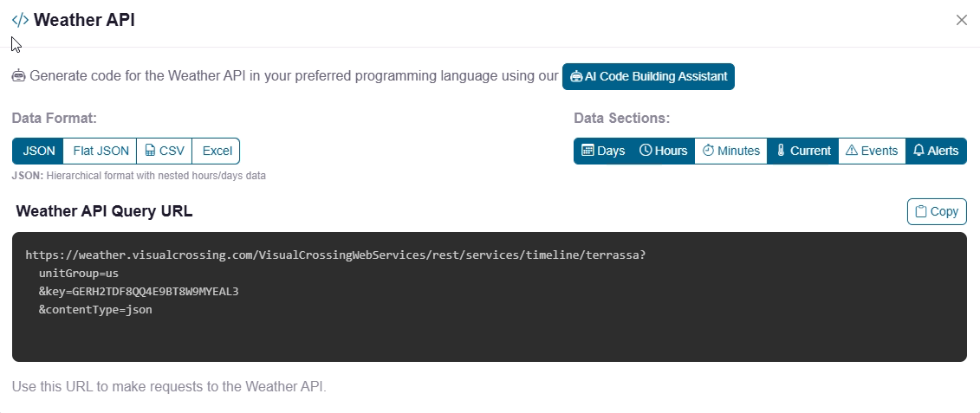Image resolution: width=980 pixels, height=413 pixels.
Task: Click the contentType=json parameter line
Action: tap(95, 309)
